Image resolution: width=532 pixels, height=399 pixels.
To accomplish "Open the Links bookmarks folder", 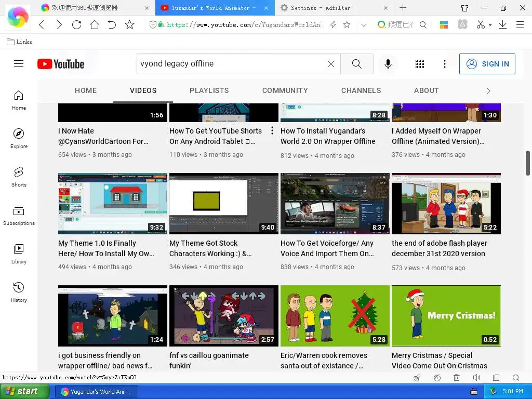I will (x=20, y=42).
